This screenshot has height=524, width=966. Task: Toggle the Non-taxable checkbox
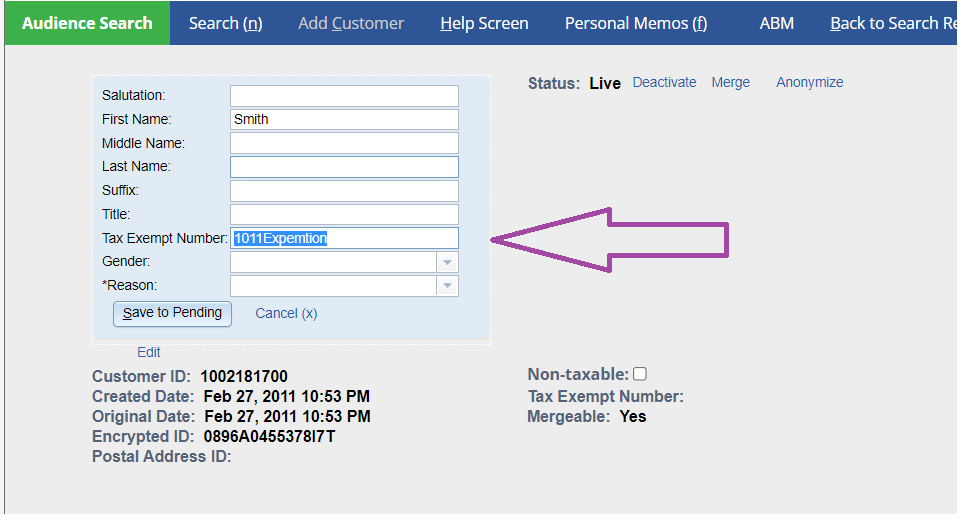[640, 374]
